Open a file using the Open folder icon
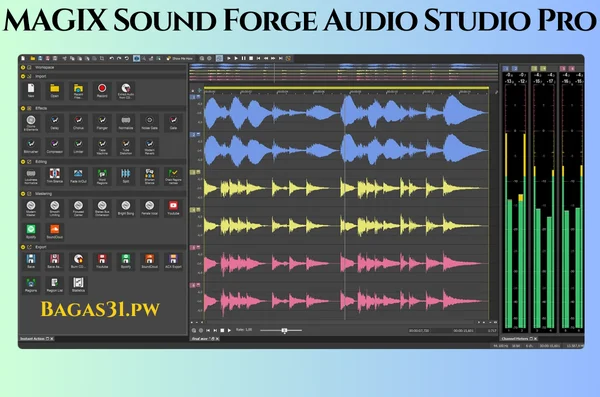The image size is (600, 397). [x=55, y=90]
